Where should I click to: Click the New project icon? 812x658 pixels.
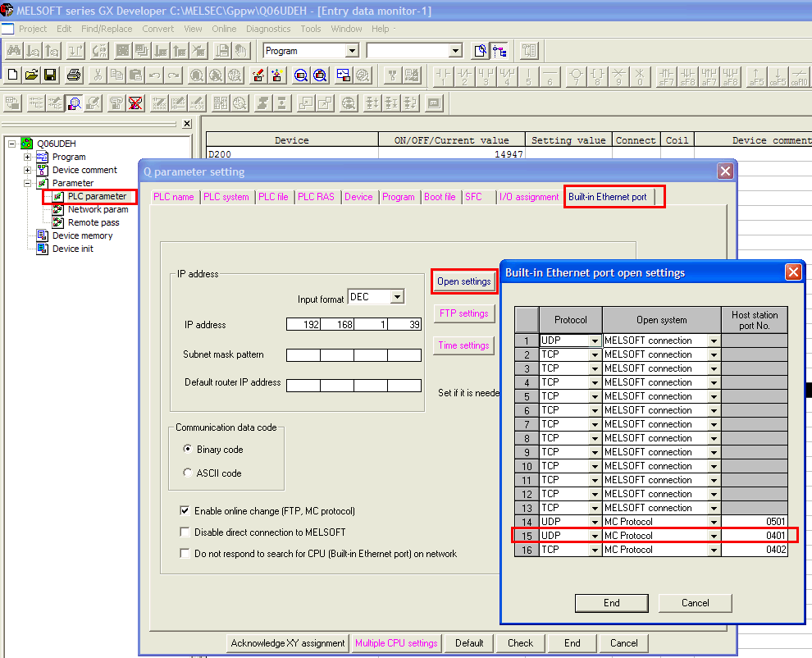pos(12,75)
